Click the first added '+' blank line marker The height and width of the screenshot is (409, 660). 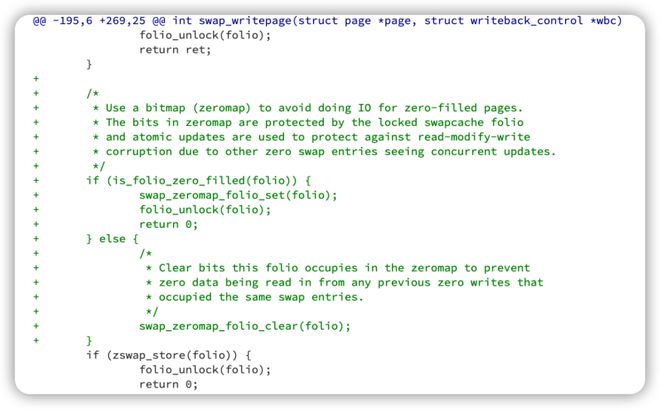tap(36, 79)
